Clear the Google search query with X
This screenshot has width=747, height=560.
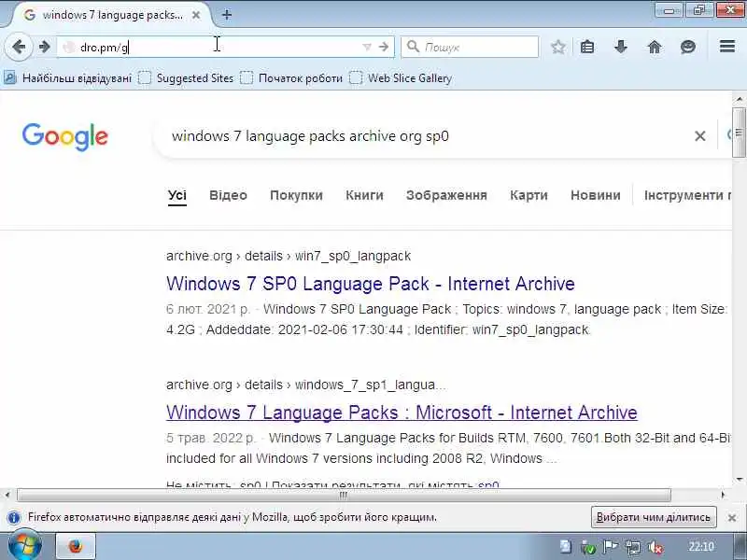pos(699,136)
